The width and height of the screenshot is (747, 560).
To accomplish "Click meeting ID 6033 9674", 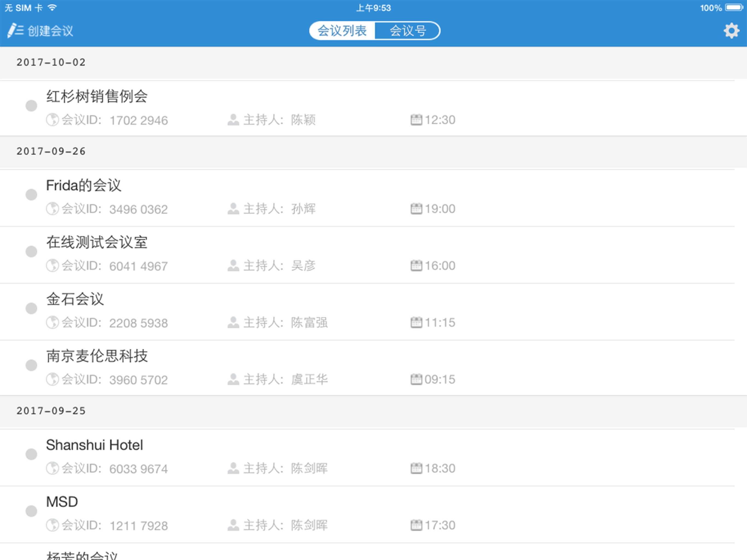I will tap(138, 469).
